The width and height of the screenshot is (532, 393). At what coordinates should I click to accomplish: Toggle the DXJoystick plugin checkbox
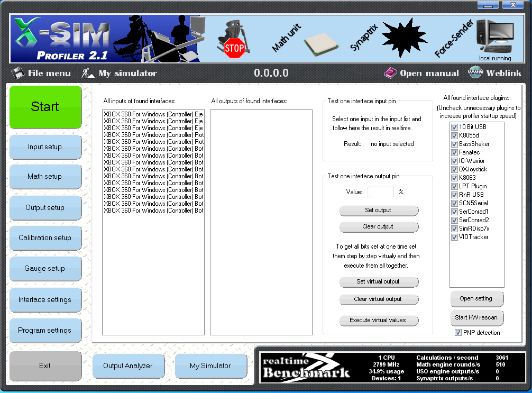[x=454, y=169]
